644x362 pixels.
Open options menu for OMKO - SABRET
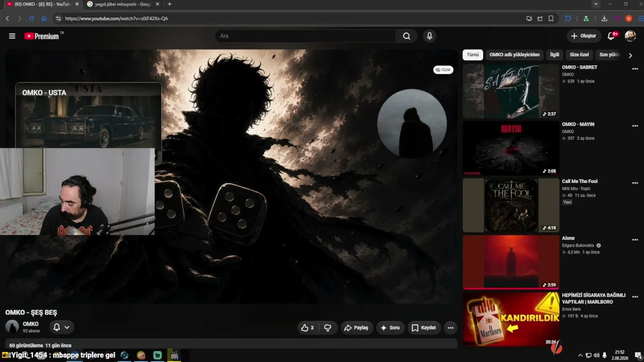pyautogui.click(x=635, y=69)
